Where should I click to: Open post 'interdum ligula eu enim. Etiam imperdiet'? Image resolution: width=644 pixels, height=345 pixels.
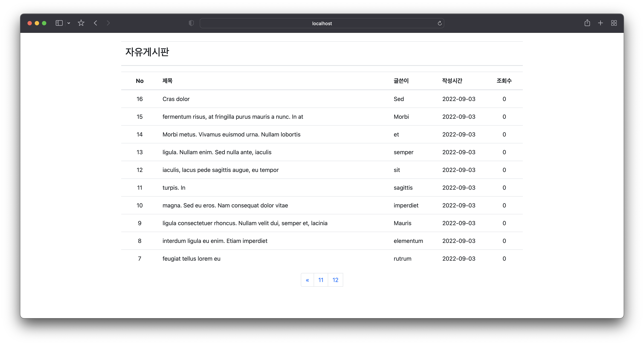(x=215, y=241)
